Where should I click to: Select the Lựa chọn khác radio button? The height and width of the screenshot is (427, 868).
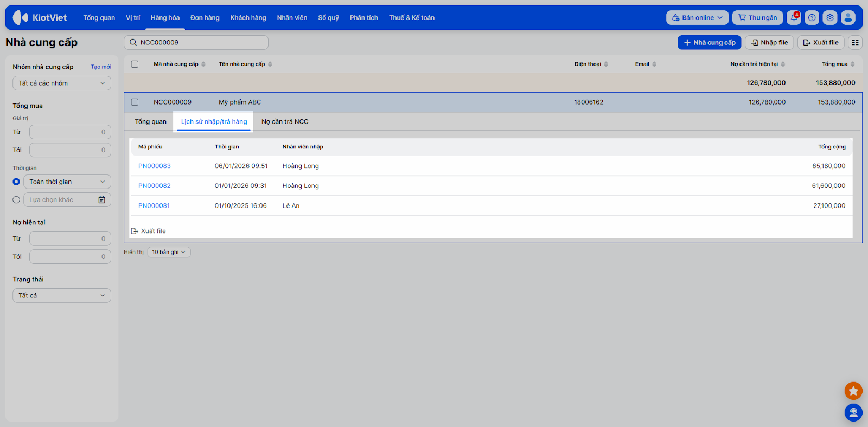[16, 200]
